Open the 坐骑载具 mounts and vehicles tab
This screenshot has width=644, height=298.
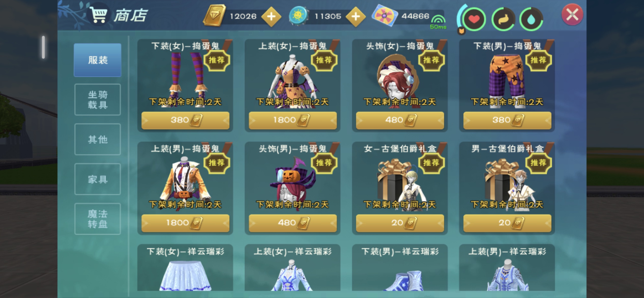[x=98, y=100]
